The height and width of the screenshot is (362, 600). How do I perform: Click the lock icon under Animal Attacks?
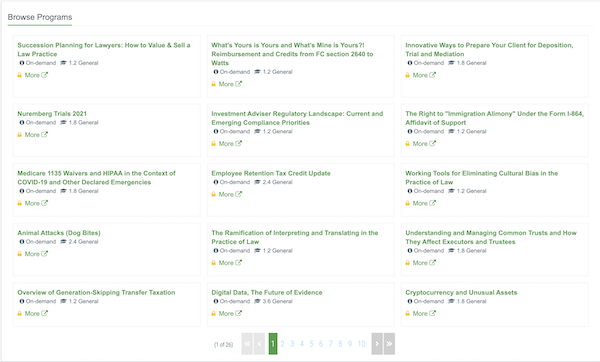point(20,254)
